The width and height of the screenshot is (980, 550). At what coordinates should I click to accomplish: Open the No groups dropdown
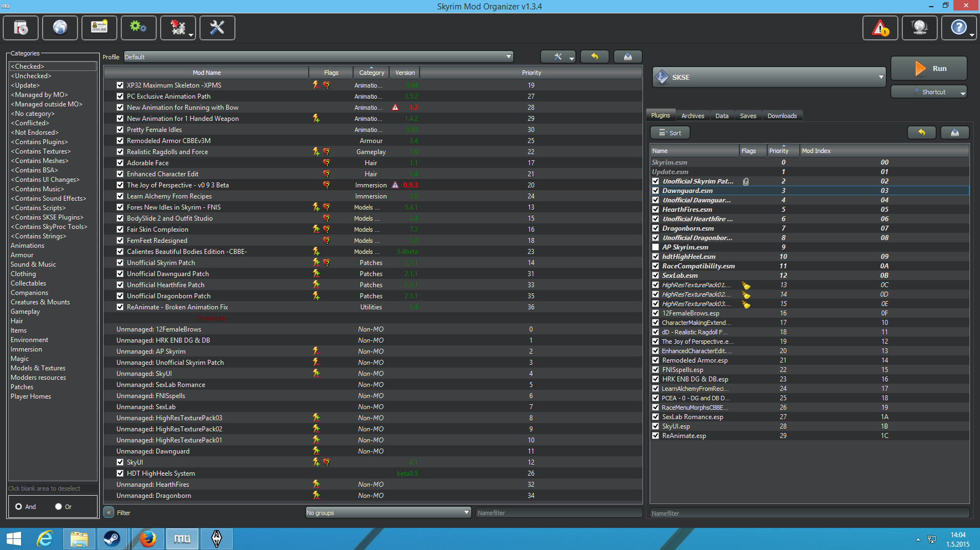388,513
